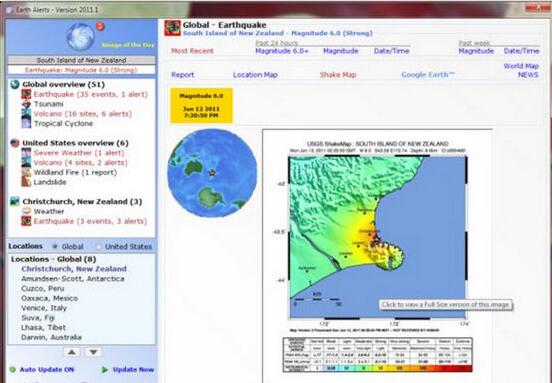Click the icon beside Earthquake (35 events, 1 alert)
Viewport: 552px width, 383px height.
pos(26,94)
